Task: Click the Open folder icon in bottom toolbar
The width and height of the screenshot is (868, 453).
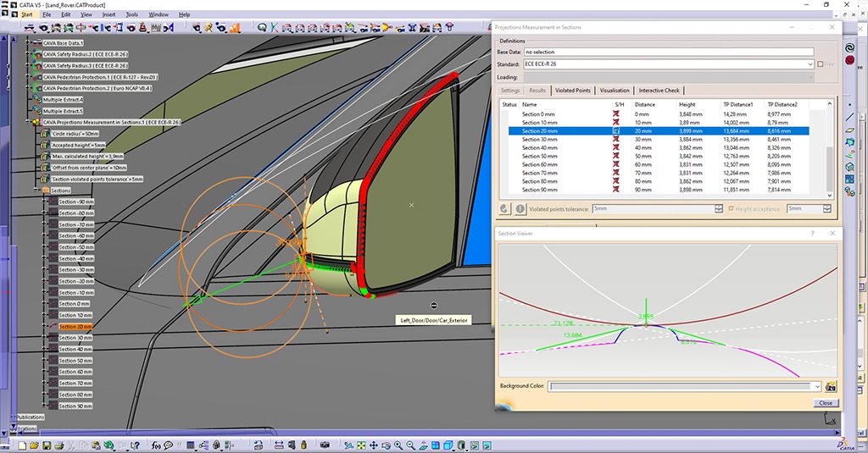Action: click(34, 445)
